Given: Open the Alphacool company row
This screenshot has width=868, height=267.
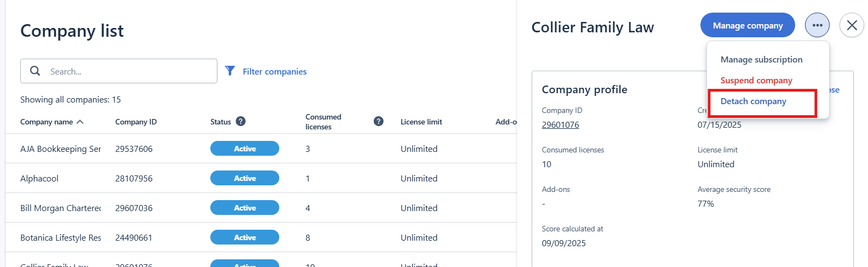Looking at the screenshot, I should (39, 179).
